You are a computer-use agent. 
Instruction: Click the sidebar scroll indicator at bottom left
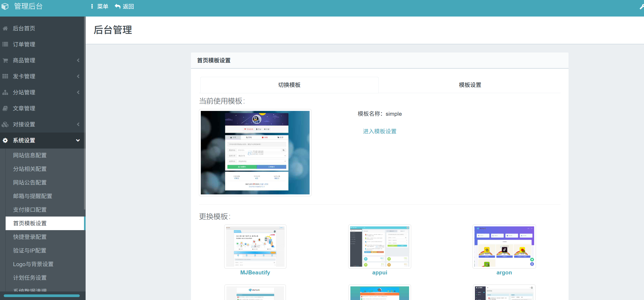click(41, 296)
